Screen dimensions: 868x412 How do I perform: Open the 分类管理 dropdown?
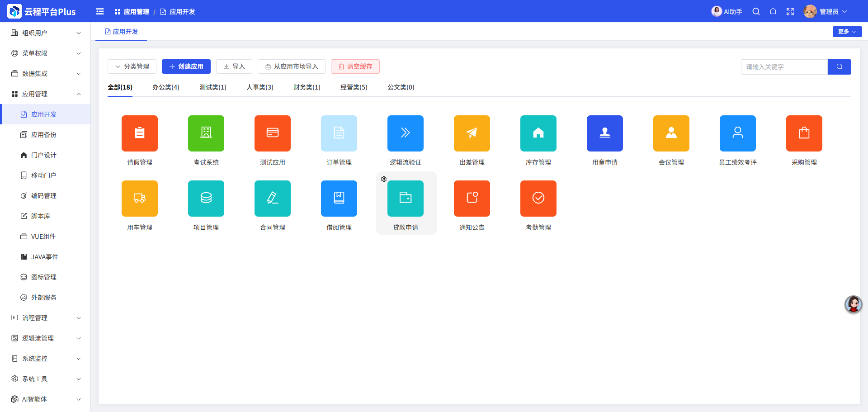pyautogui.click(x=132, y=66)
